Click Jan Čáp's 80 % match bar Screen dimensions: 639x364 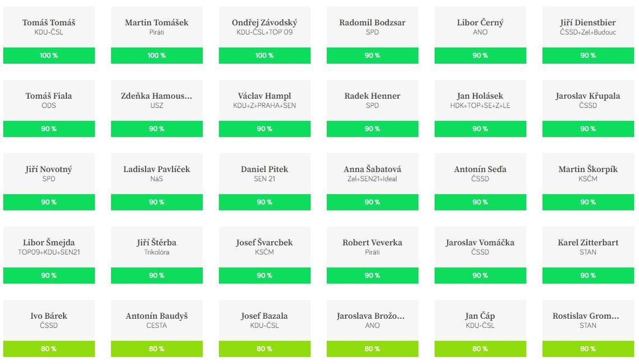point(480,349)
